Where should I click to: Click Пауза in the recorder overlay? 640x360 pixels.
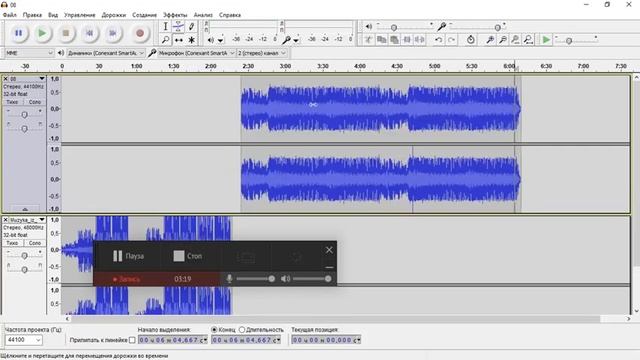click(128, 256)
